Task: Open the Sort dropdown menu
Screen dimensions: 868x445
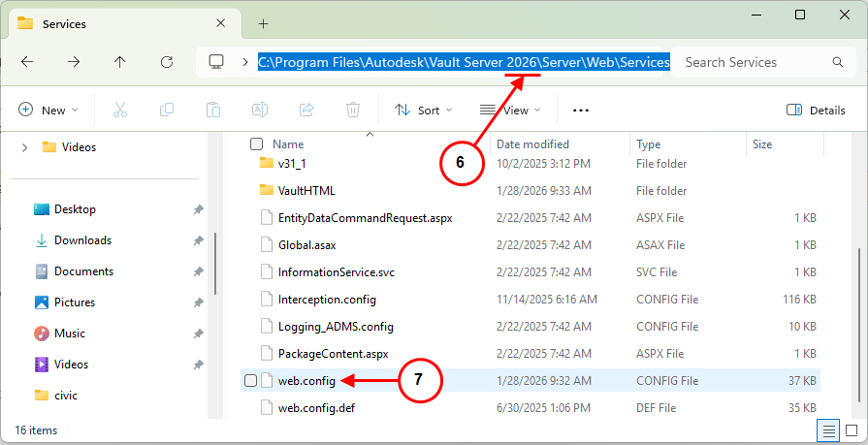Action: pyautogui.click(x=424, y=111)
